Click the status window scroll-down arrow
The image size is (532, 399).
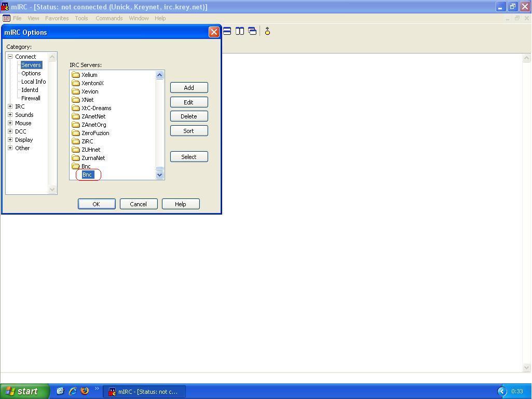[x=526, y=367]
